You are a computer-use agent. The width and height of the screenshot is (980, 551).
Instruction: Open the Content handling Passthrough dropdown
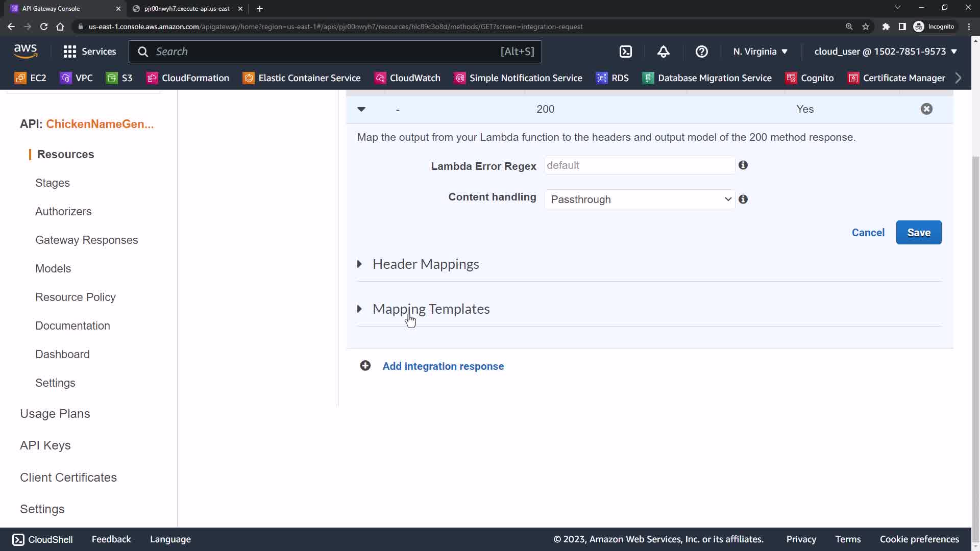[639, 199]
